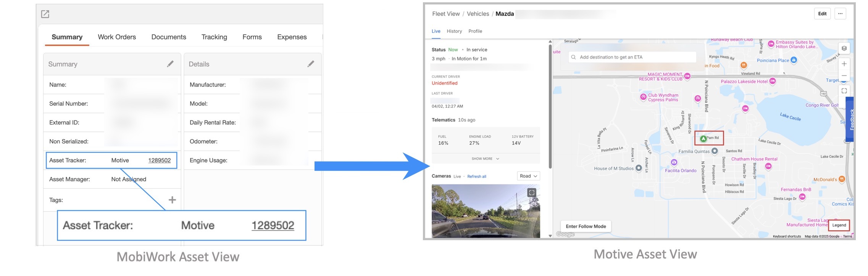Zoom in on the map
Screen dimensions: 868x276
point(844,64)
